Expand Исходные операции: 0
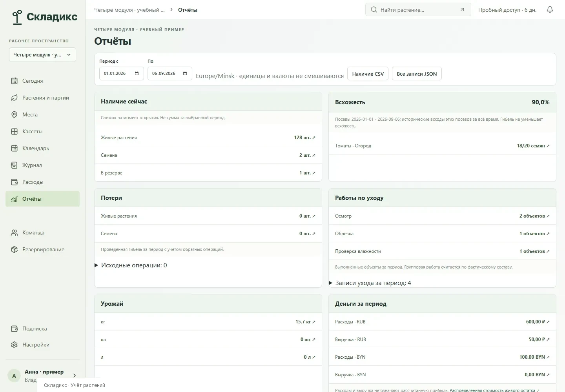 coord(131,265)
